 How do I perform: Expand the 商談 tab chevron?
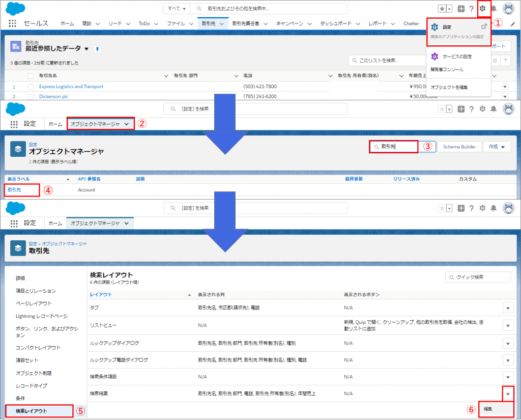click(x=98, y=24)
